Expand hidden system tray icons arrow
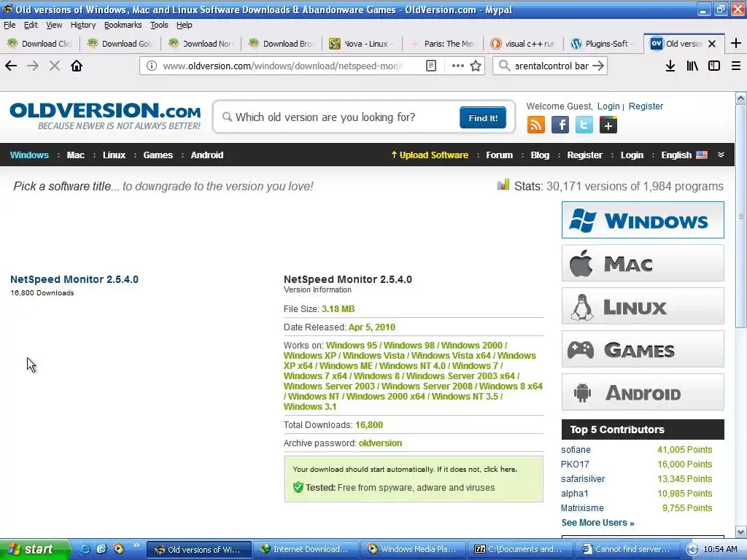The image size is (747, 560). pos(692,550)
